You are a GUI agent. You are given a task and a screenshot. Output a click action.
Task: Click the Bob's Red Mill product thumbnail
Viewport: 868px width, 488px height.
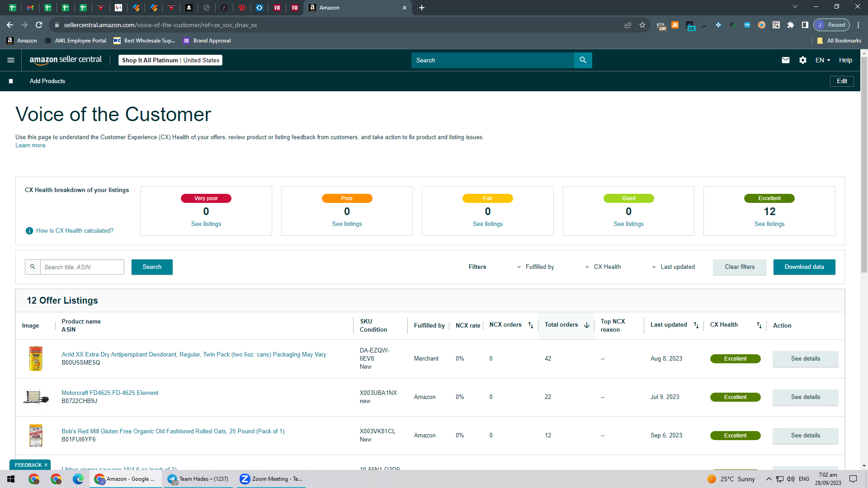pos(36,436)
